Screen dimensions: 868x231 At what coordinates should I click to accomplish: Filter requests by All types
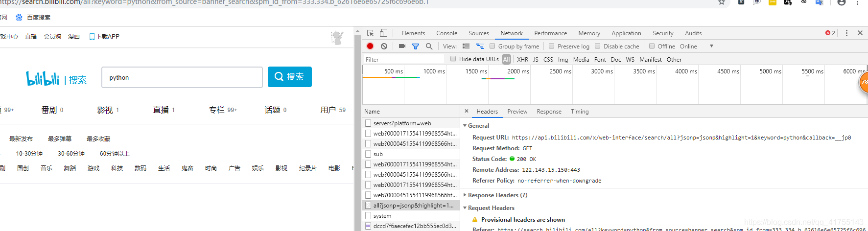click(x=506, y=59)
